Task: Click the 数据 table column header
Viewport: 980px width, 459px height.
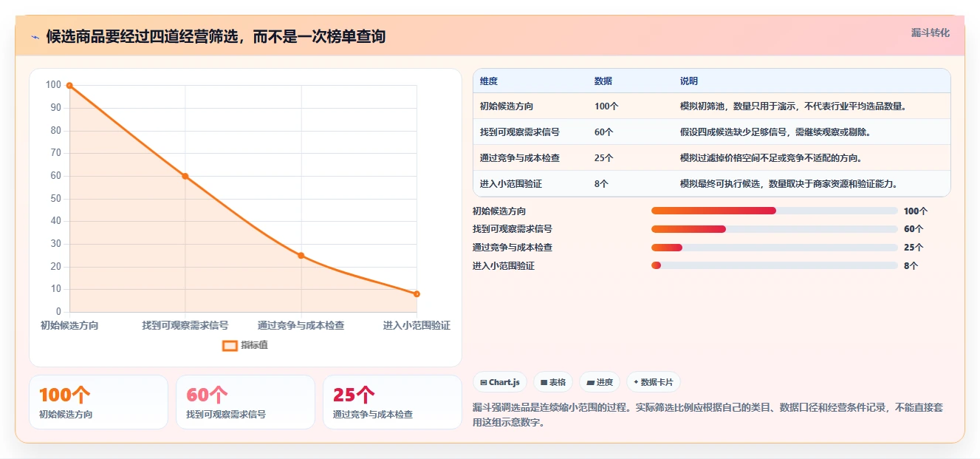Action: click(603, 81)
